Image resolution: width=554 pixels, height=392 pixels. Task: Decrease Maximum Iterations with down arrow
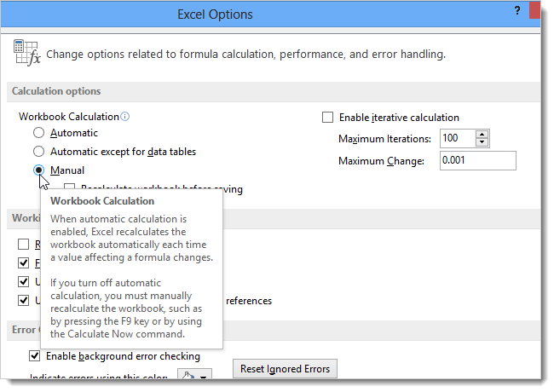(482, 142)
